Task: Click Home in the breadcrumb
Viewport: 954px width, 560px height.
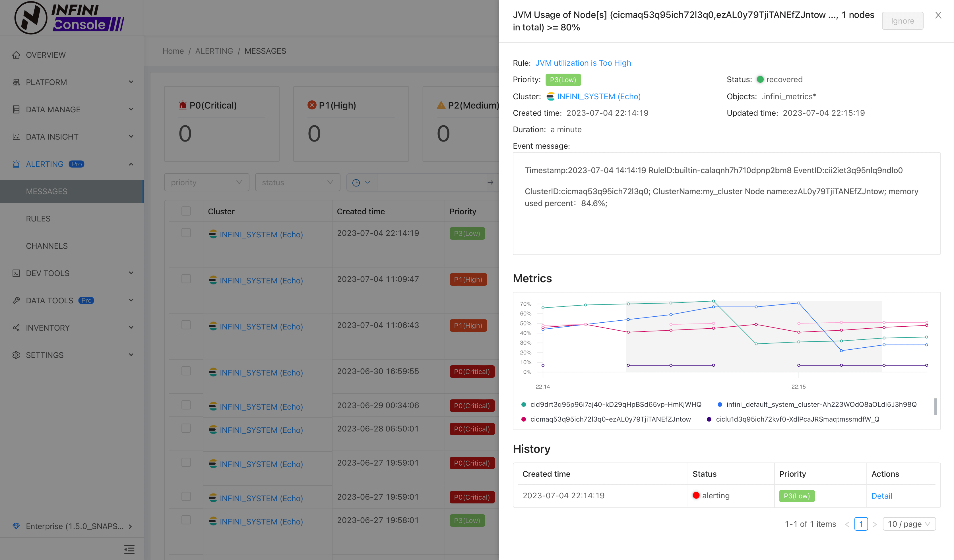Action: coord(173,51)
